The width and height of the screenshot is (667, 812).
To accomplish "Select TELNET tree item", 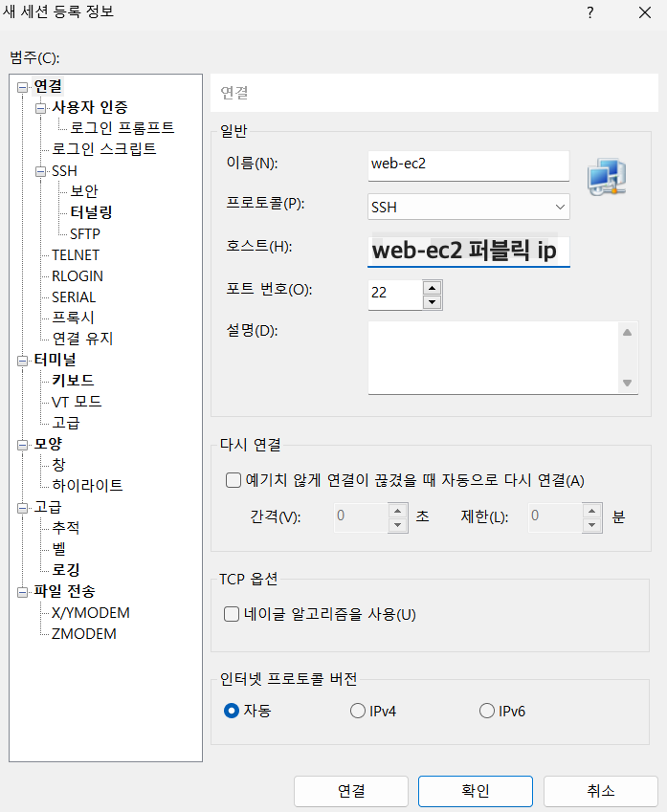I will tap(76, 255).
